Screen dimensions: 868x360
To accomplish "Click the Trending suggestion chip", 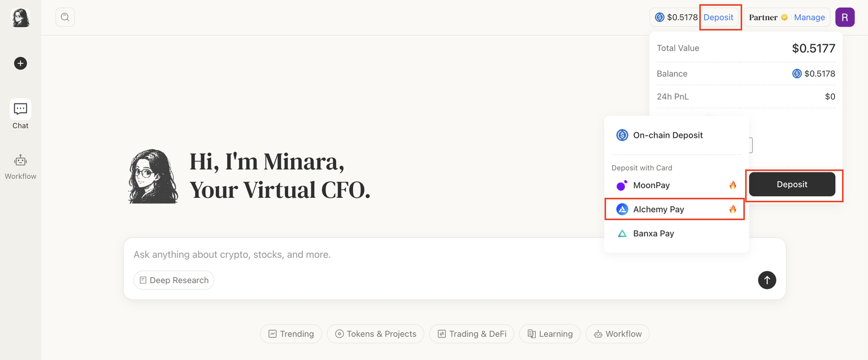I will tap(291, 334).
